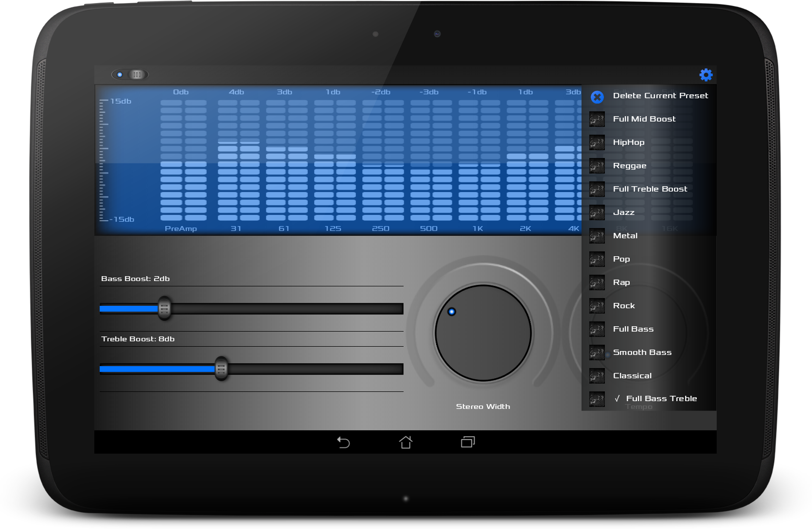Click the Jazz preset thumbnail icon
This screenshot has width=812, height=529.
point(597,212)
